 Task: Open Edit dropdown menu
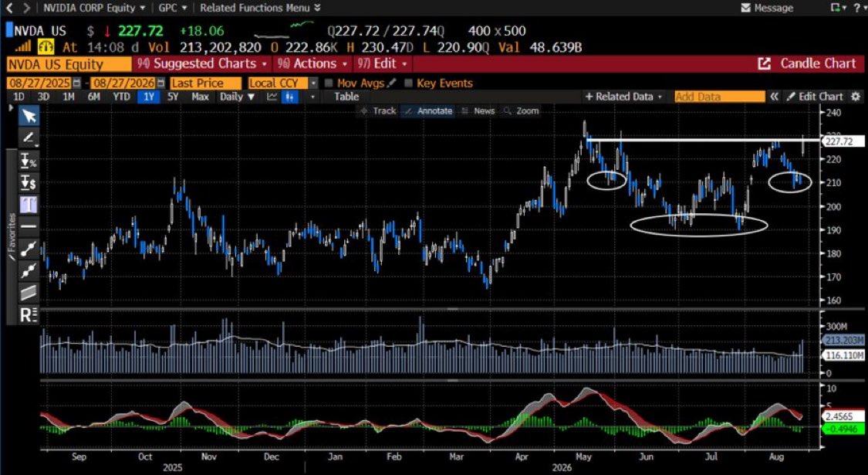coord(383,64)
